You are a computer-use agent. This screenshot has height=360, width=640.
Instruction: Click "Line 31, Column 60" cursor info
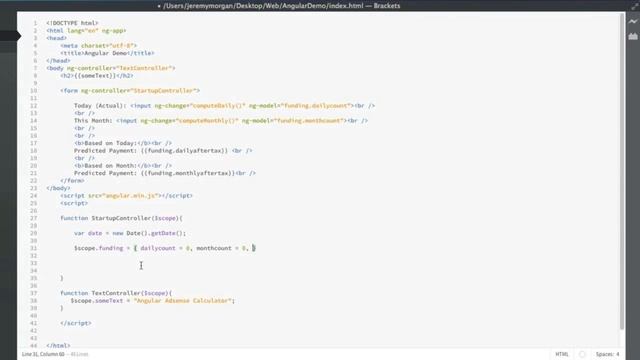(43, 354)
